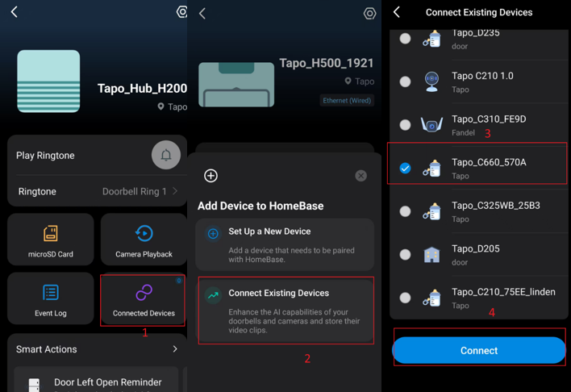Tap the Tapo C210 1.0 camera icon
The width and height of the screenshot is (571, 392).
(432, 81)
